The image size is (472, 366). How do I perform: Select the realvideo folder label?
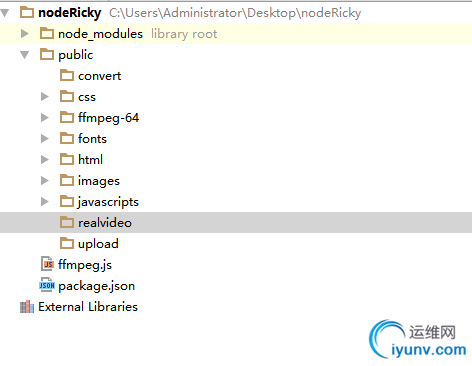click(x=105, y=223)
